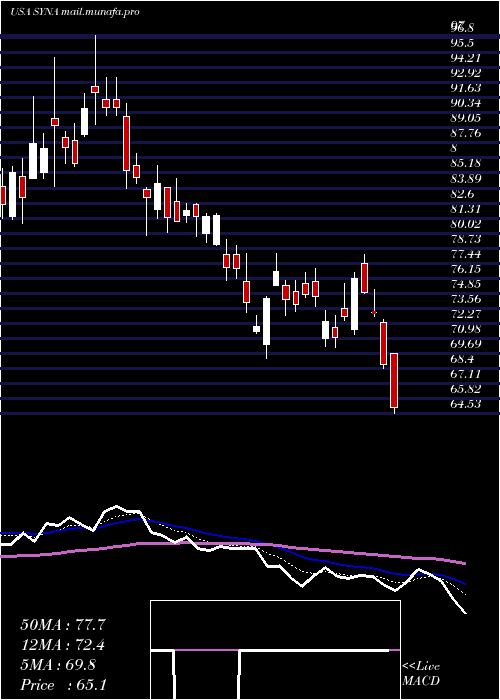
Task: Select the 81.31 price axis label
Action: point(466,209)
